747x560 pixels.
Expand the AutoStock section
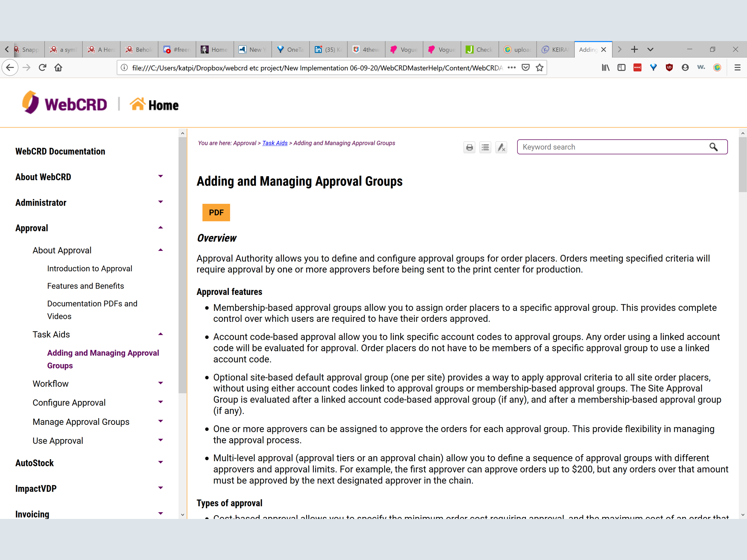(161, 462)
